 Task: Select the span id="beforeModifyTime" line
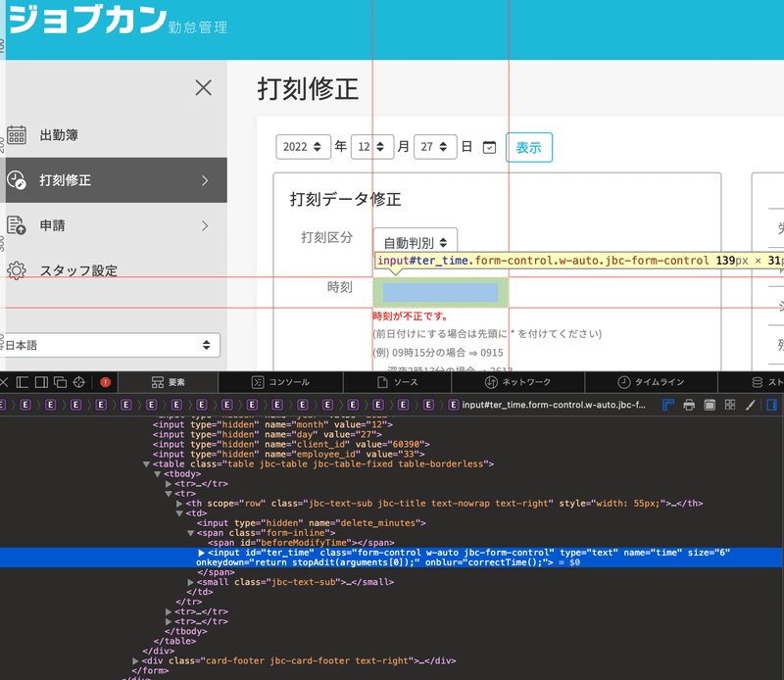(x=301, y=543)
